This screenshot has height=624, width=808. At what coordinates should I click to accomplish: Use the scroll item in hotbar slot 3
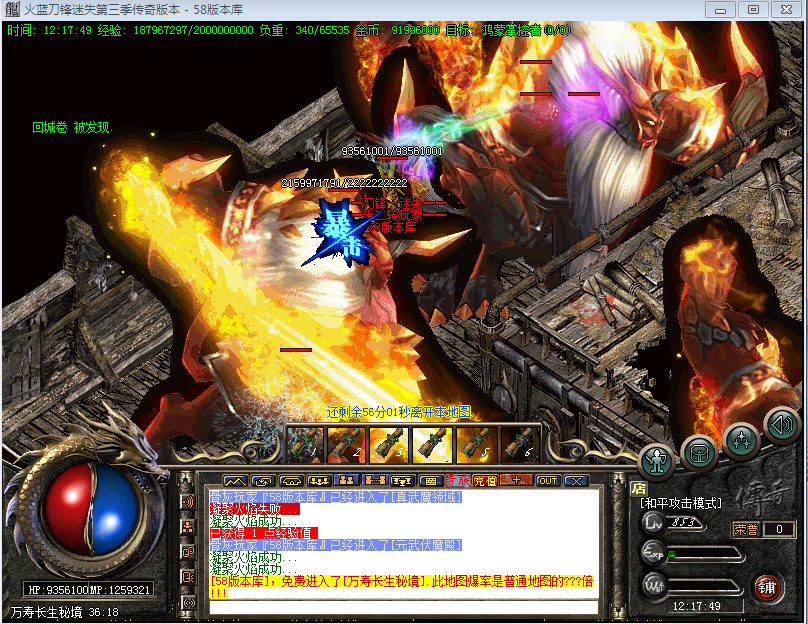click(389, 444)
